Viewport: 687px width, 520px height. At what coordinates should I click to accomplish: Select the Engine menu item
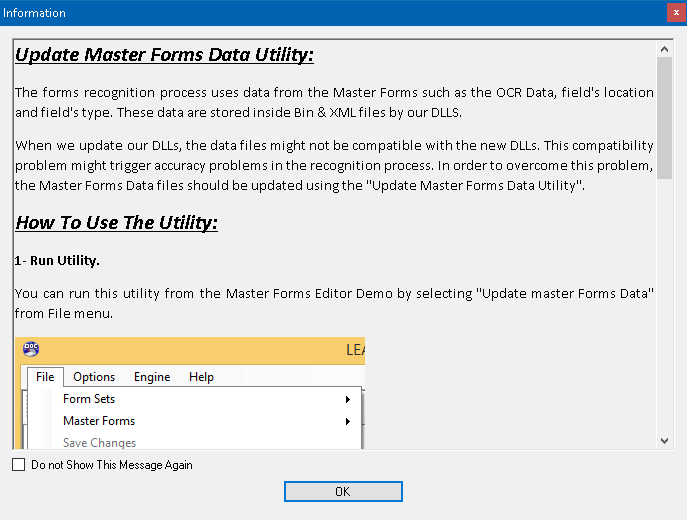coord(152,377)
